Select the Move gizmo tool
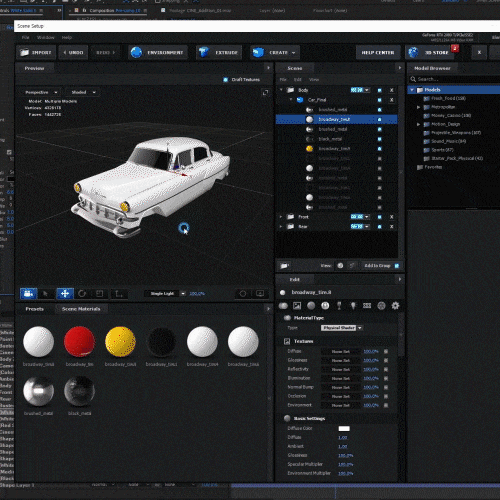The width and height of the screenshot is (500, 500). point(65,294)
